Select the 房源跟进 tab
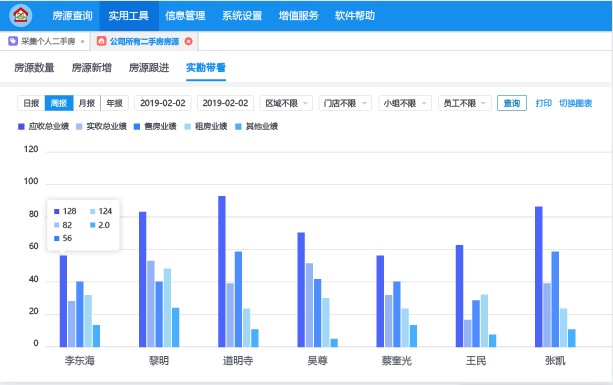Image resolution: width=613 pixels, height=385 pixels. tap(149, 68)
